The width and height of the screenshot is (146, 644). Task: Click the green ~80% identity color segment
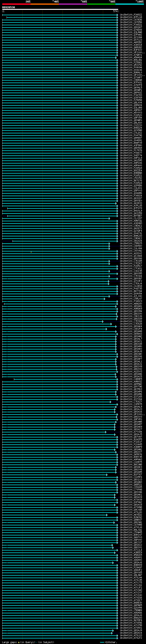101,4
